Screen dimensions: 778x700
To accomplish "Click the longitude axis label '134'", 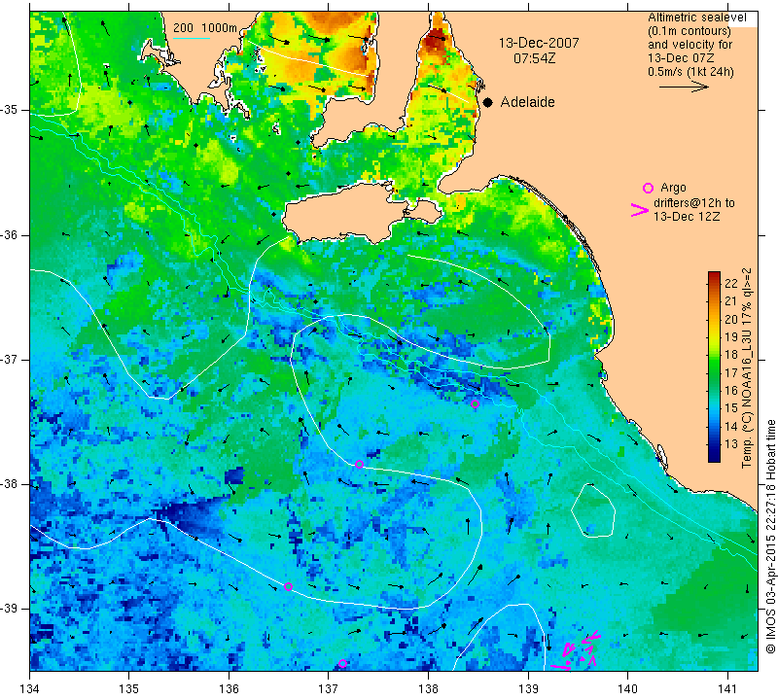I will coord(30,689).
